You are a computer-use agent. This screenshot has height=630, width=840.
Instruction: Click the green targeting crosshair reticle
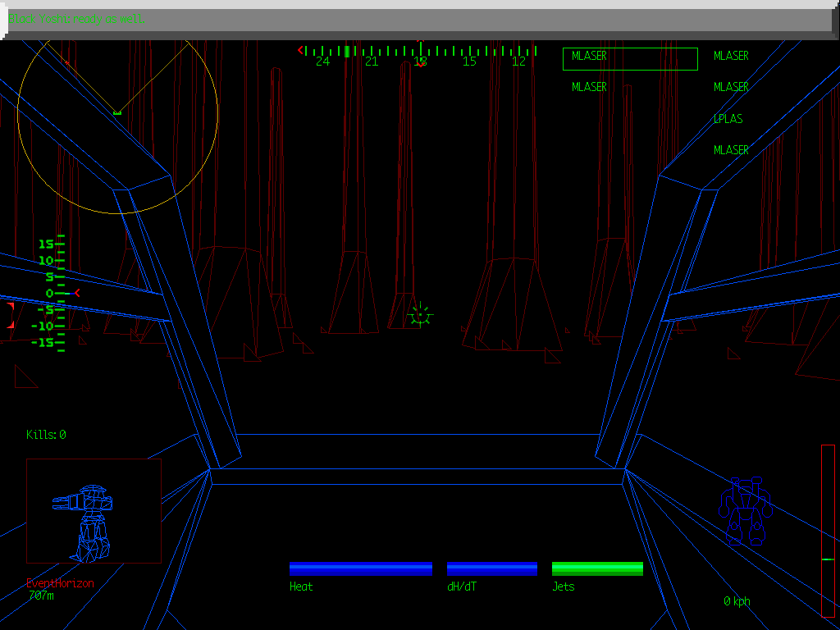pos(420,313)
